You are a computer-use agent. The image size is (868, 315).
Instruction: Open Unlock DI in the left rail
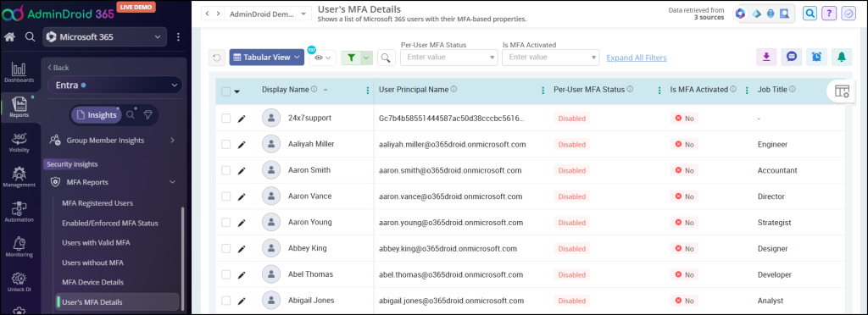tap(19, 282)
